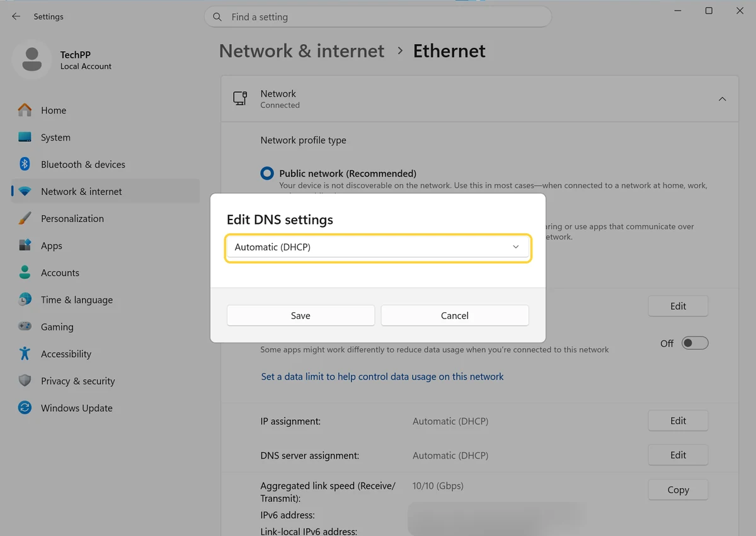The width and height of the screenshot is (756, 536).
Task: Click the Ethernet network monitor icon
Action: point(240,98)
